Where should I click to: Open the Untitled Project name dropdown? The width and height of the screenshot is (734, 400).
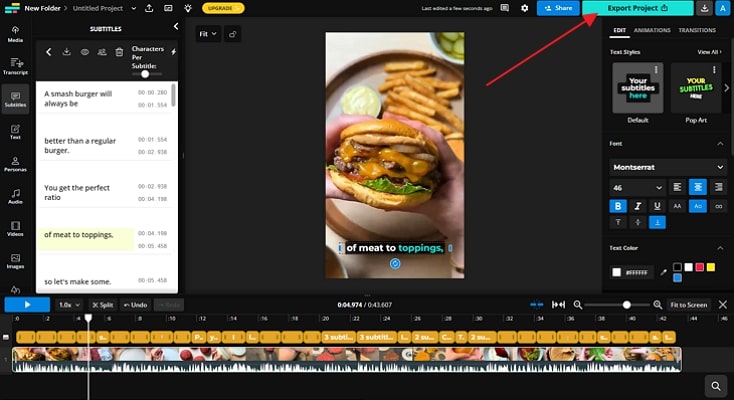coord(134,8)
